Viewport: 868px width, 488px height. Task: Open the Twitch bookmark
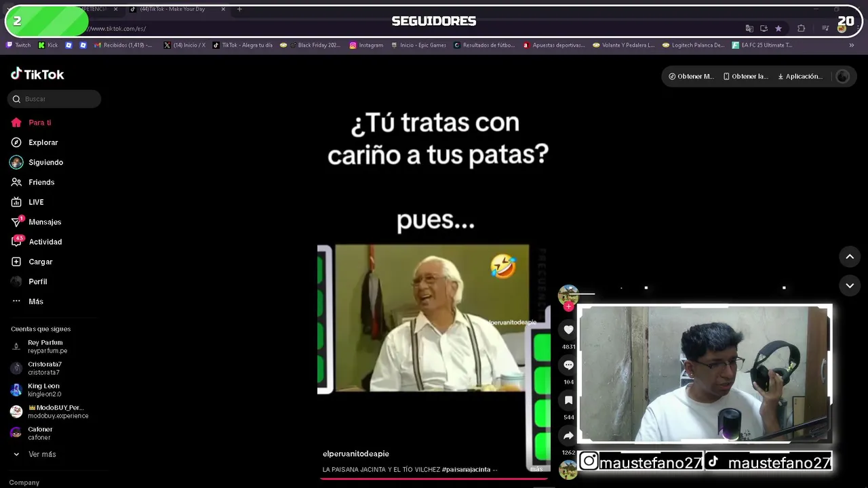pyautogui.click(x=18, y=45)
